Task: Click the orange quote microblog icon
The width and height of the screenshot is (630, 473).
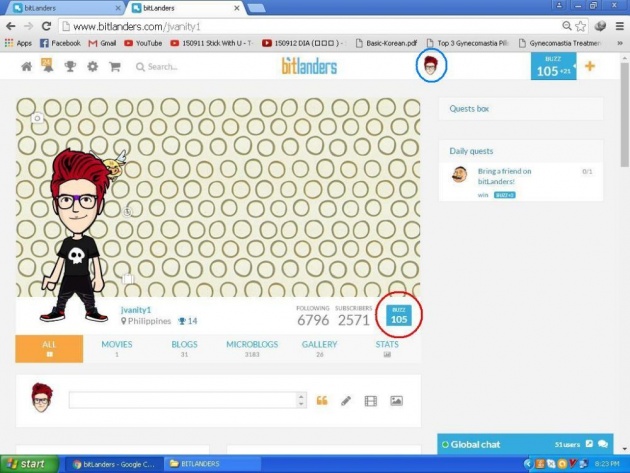Action: (x=322, y=401)
